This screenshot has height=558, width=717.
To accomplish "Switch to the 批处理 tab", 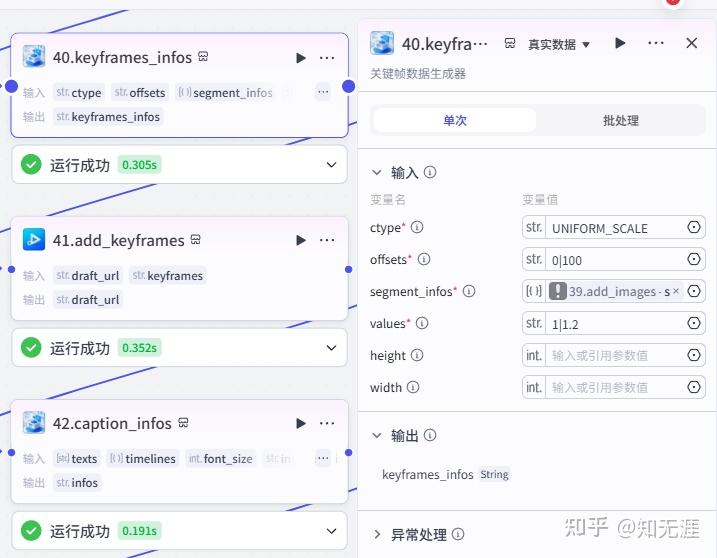I will click(x=621, y=120).
